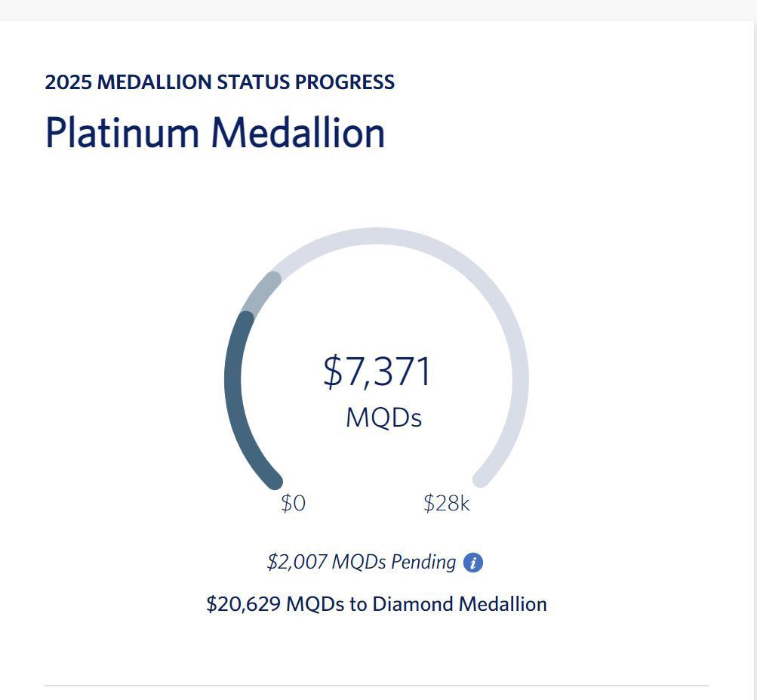This screenshot has width=757, height=700.
Task: Click the gray bar at the page top
Action: 379,10
